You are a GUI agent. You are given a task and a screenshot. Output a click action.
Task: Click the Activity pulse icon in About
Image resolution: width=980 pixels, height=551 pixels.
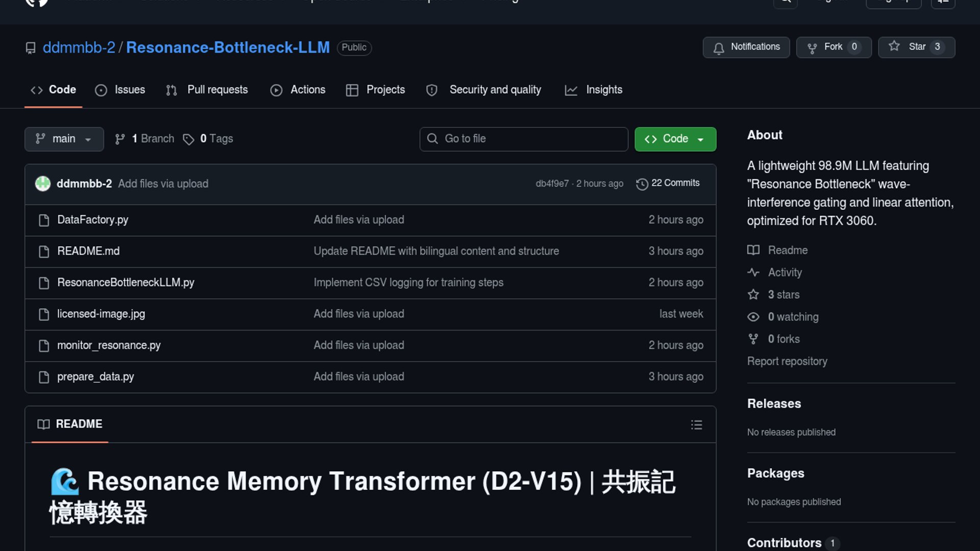(x=753, y=272)
